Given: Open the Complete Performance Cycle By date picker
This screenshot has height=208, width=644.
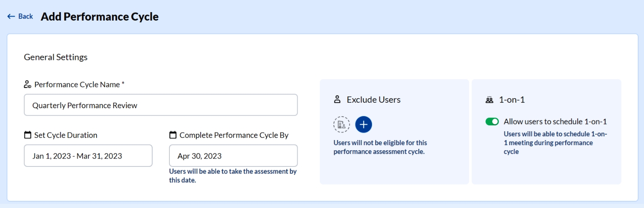Looking at the screenshot, I should coord(233,156).
